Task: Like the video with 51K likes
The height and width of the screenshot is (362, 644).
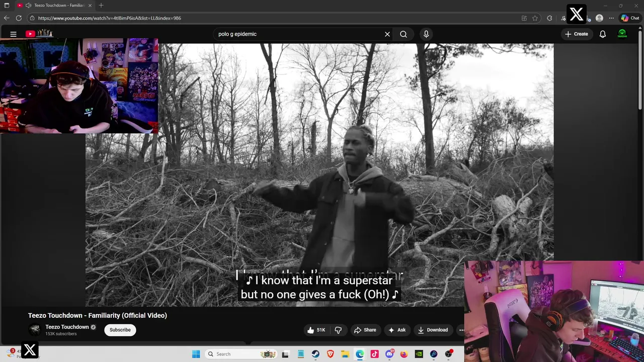Action: (x=316, y=330)
